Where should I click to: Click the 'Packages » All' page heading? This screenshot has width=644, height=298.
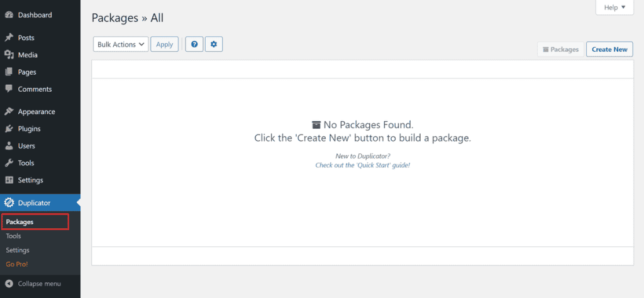tap(127, 18)
